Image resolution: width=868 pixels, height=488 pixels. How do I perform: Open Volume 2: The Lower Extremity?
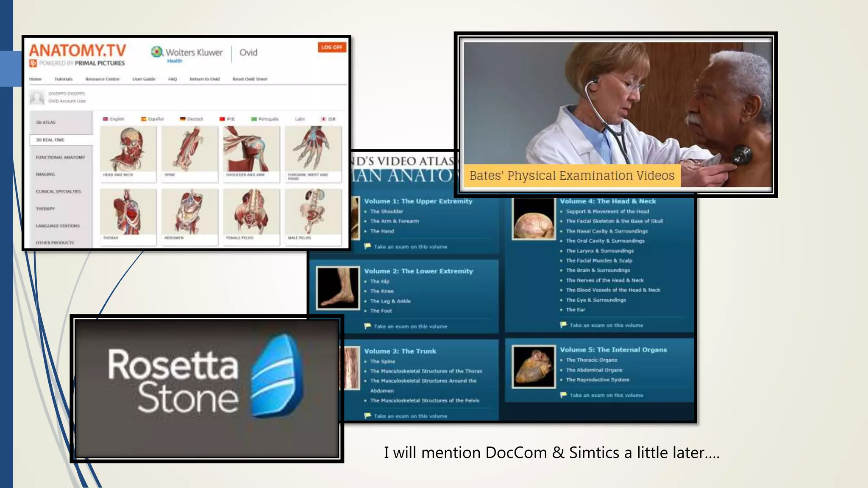point(418,271)
